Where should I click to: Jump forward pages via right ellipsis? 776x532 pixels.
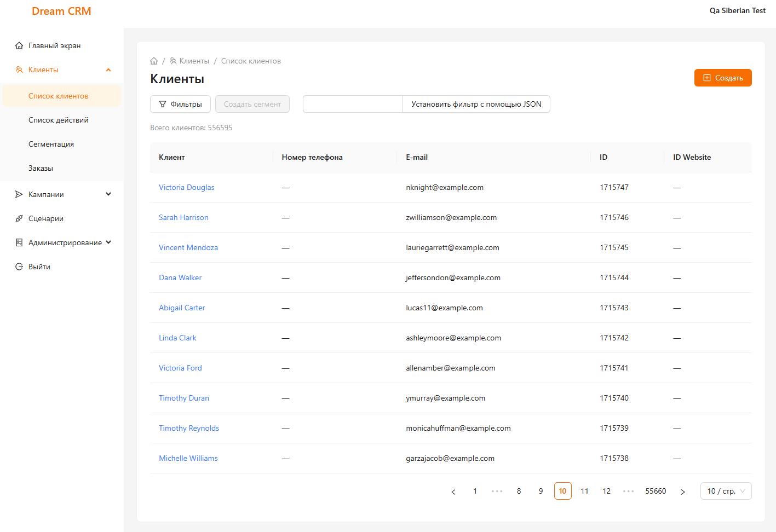pos(629,491)
